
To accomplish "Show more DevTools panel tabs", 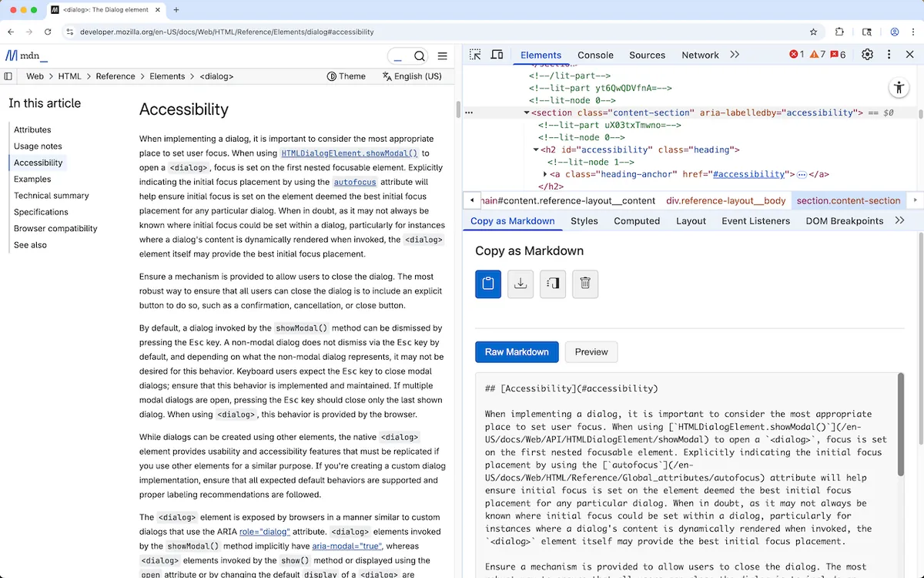I will coord(735,55).
